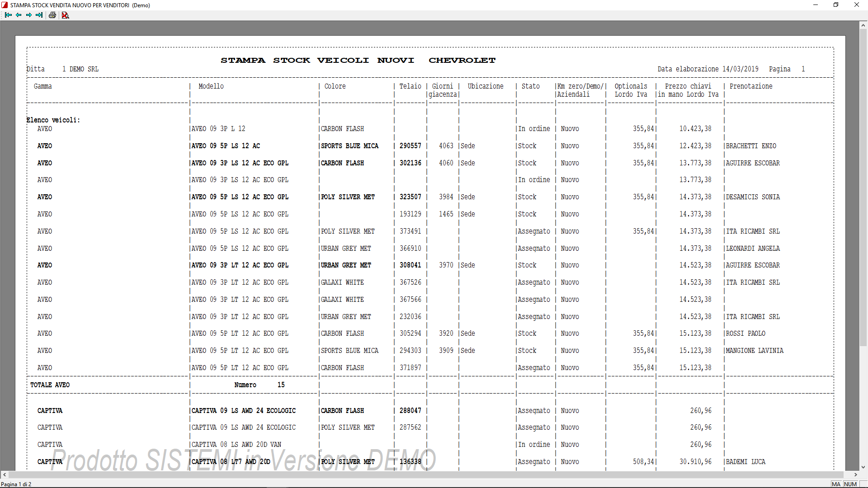Click 'Numero 15' total count
The width and height of the screenshot is (868, 488).
click(x=259, y=385)
